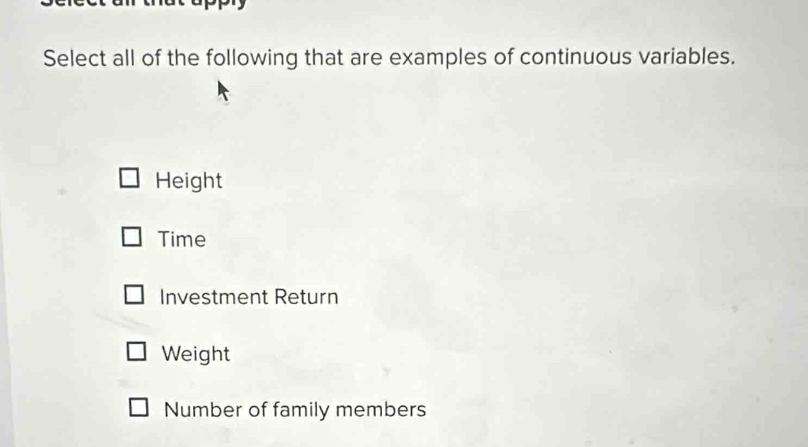Click the word following in the question

[252, 59]
